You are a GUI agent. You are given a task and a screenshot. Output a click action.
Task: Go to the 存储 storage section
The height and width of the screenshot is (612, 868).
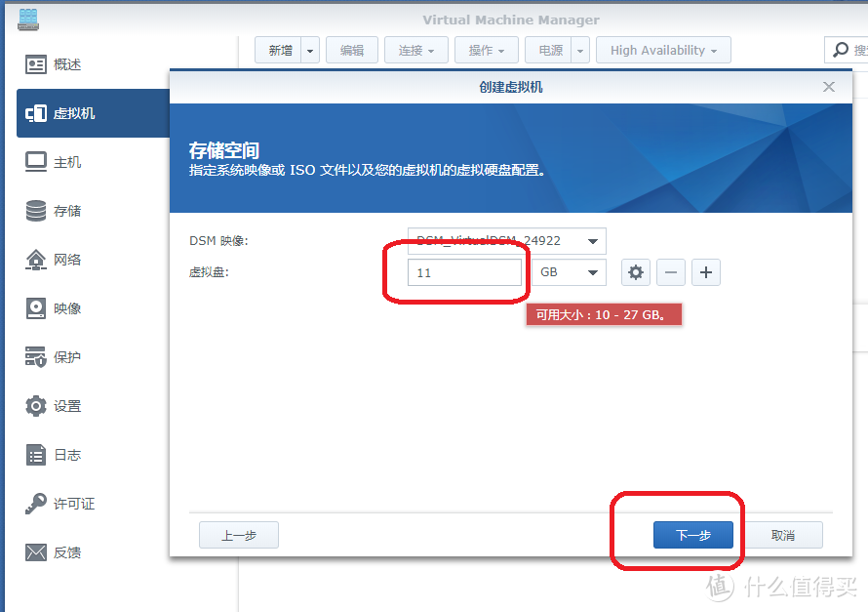[x=53, y=211]
